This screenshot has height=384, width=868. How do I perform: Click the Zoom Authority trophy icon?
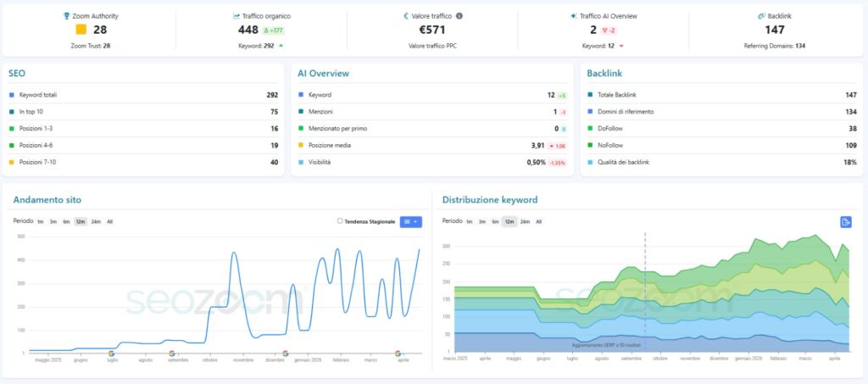click(x=67, y=16)
